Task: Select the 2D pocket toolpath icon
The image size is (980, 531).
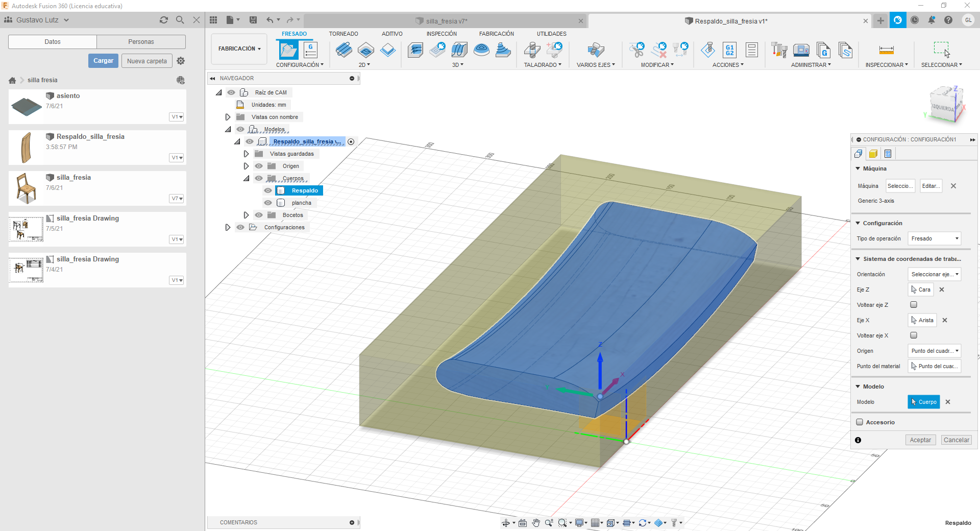Action: coord(366,50)
